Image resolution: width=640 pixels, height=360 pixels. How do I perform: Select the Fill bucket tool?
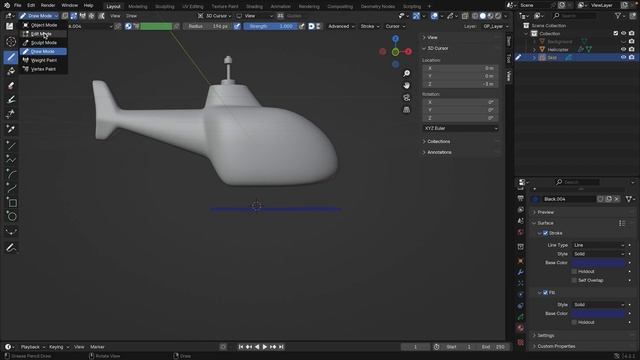tap(11, 71)
